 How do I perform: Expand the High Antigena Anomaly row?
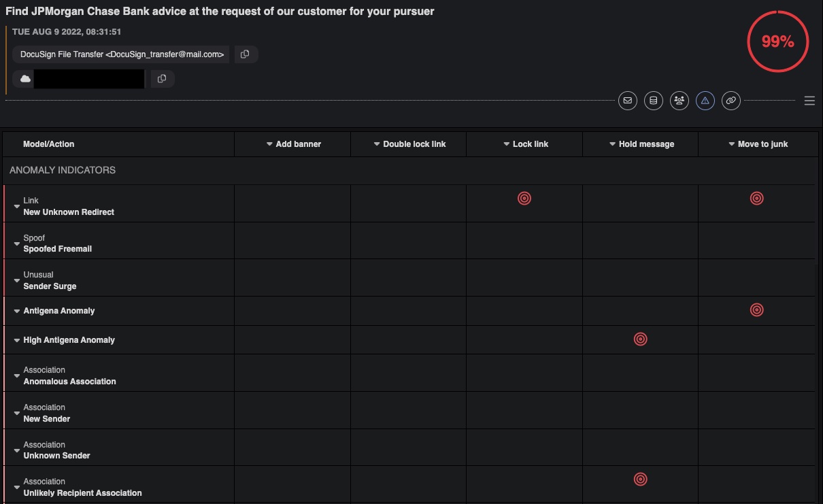[x=17, y=340]
